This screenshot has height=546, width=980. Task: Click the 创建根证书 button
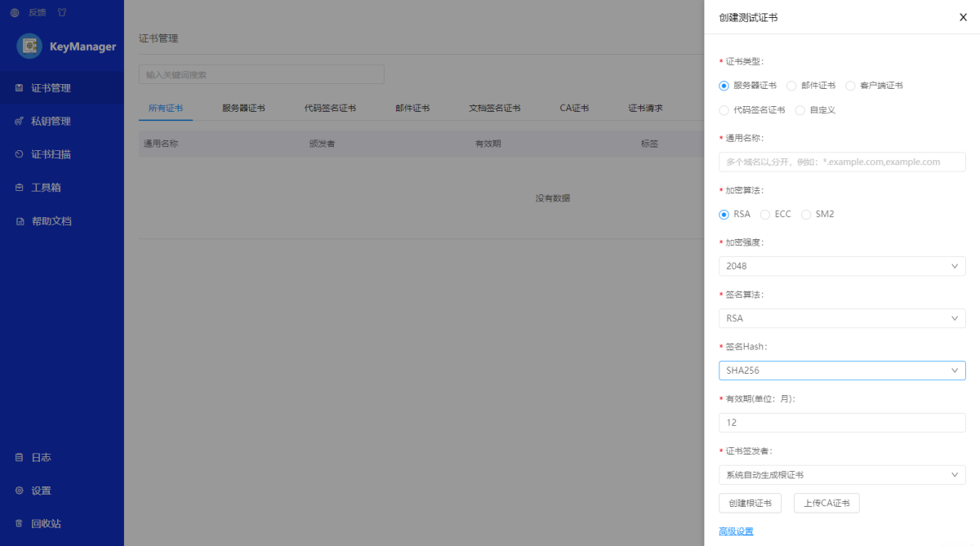(x=750, y=504)
